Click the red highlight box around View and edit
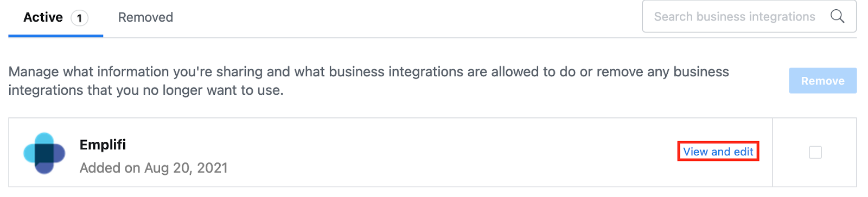This screenshot has height=197, width=868. (x=718, y=152)
